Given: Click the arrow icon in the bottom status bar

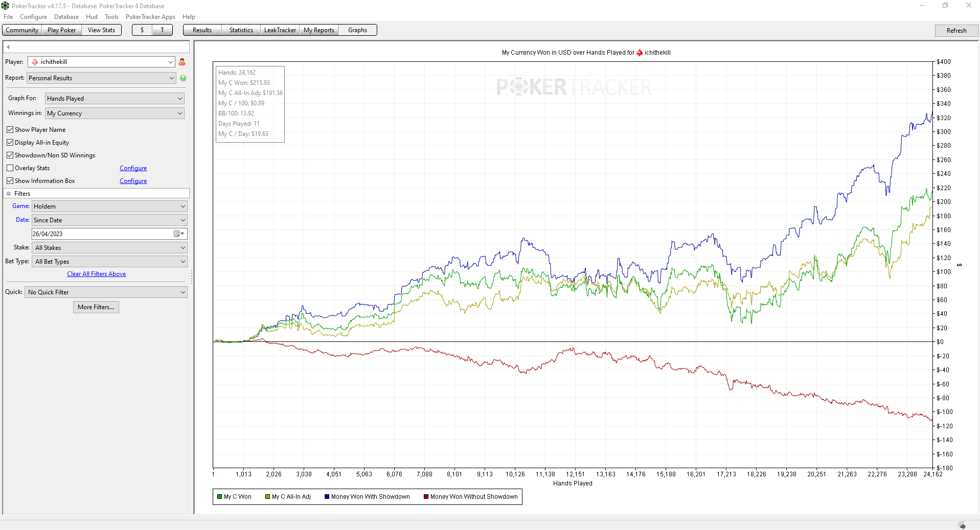Looking at the screenshot, I should point(962,525).
